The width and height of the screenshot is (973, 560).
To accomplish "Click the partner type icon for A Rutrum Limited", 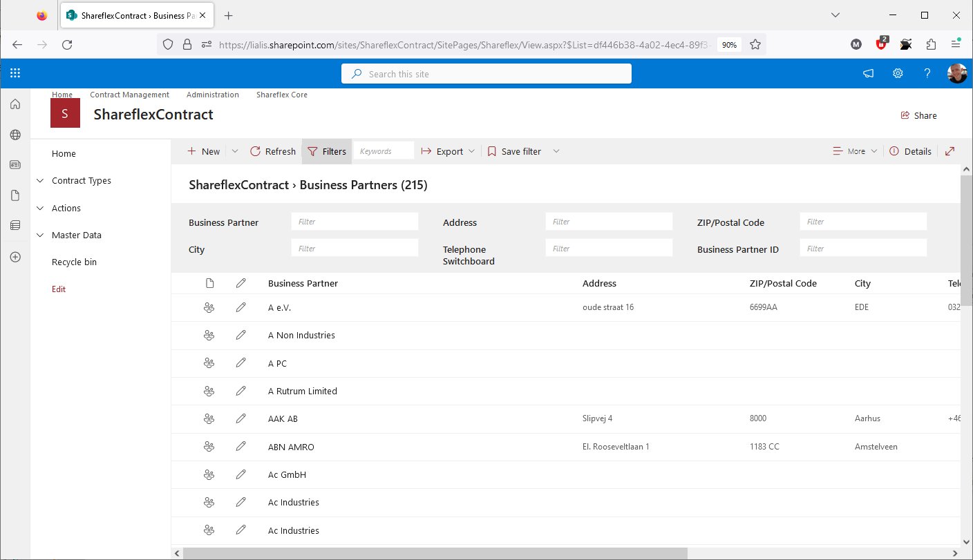I will [209, 391].
